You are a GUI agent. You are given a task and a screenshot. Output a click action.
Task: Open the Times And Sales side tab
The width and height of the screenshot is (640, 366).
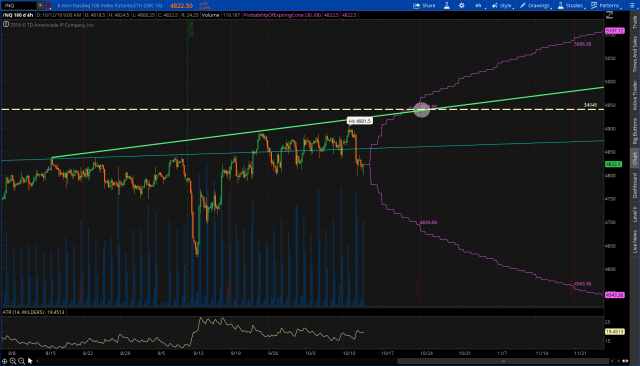tap(635, 55)
